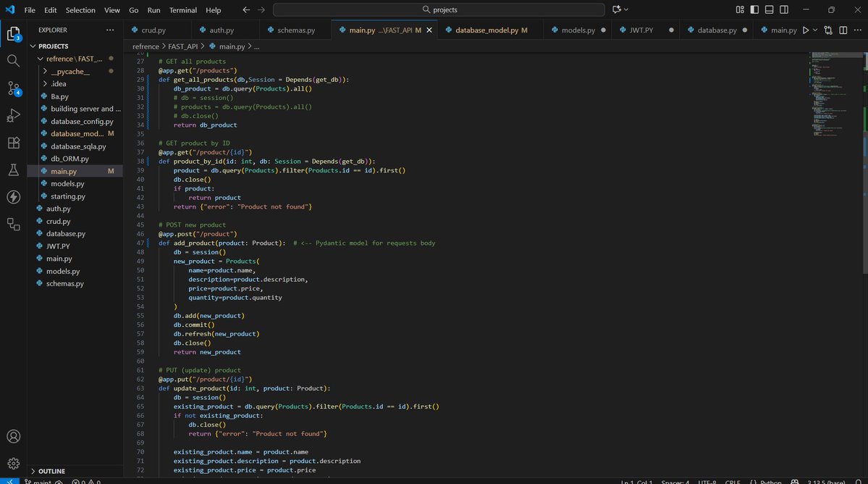The image size is (868, 484).
Task: Open the Search sidebar
Action: click(13, 60)
